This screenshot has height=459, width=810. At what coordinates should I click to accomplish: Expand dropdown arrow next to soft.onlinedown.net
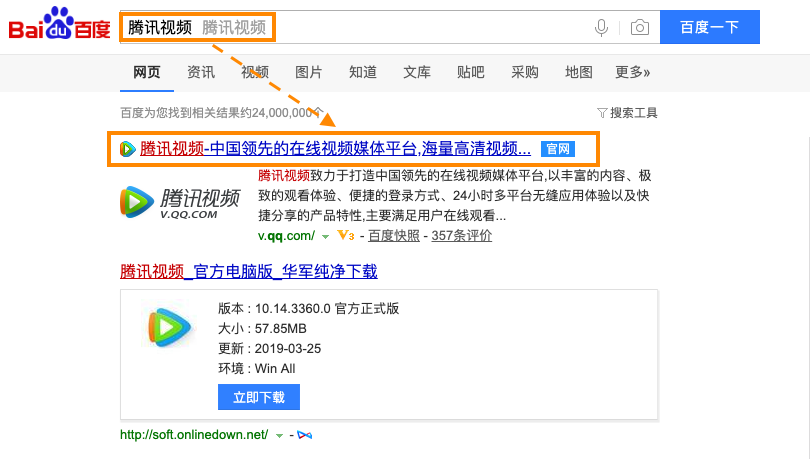(x=279, y=436)
